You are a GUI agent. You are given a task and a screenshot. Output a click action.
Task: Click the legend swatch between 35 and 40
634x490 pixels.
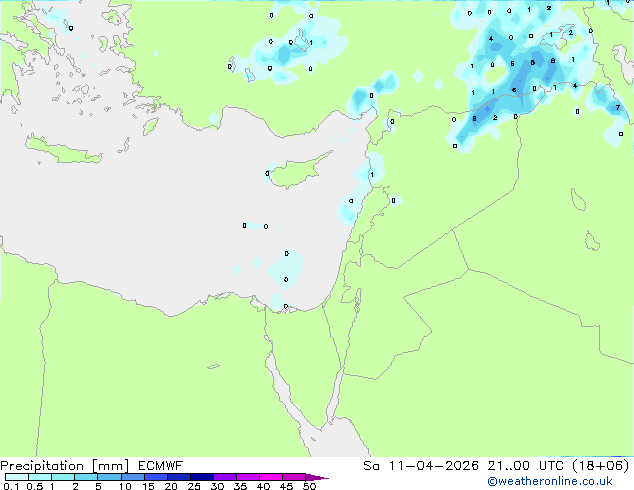pos(247,477)
